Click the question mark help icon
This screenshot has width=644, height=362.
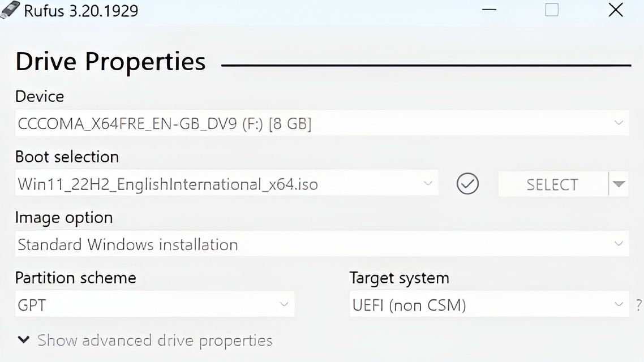coord(638,304)
